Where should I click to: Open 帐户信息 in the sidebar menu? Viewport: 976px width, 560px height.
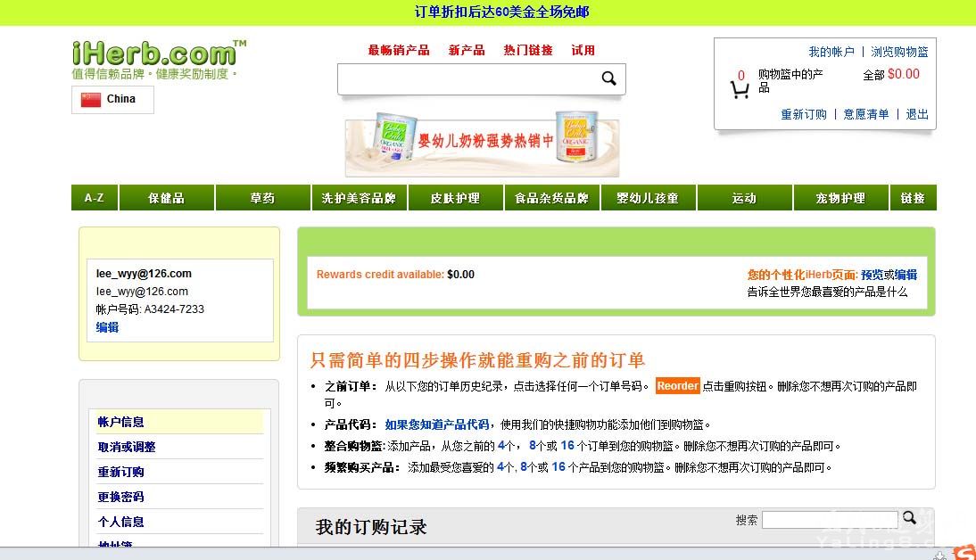(x=120, y=422)
